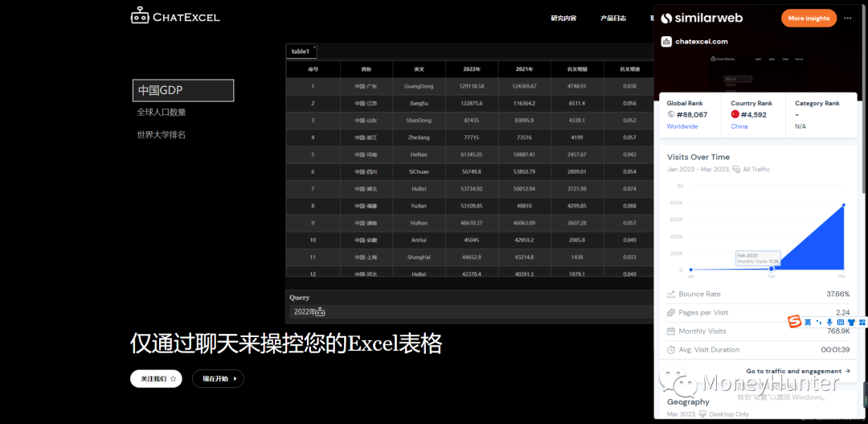Click 现在开始 button

[x=218, y=379]
